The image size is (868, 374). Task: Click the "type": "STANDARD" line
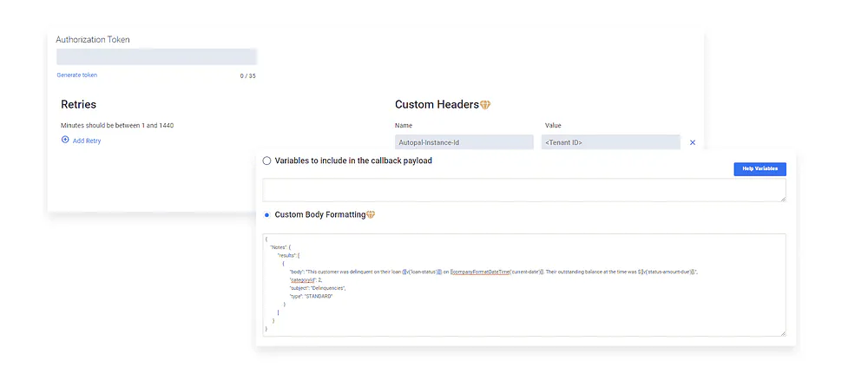311,297
